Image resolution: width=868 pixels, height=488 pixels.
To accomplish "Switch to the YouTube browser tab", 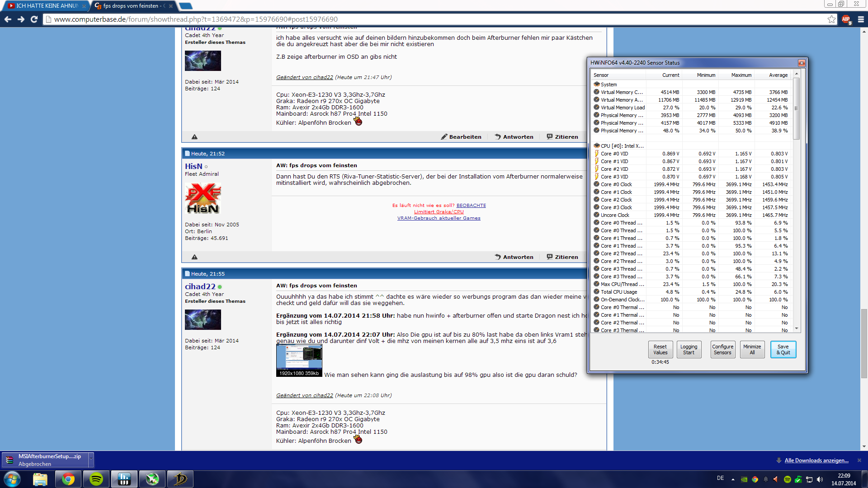I will [45, 6].
